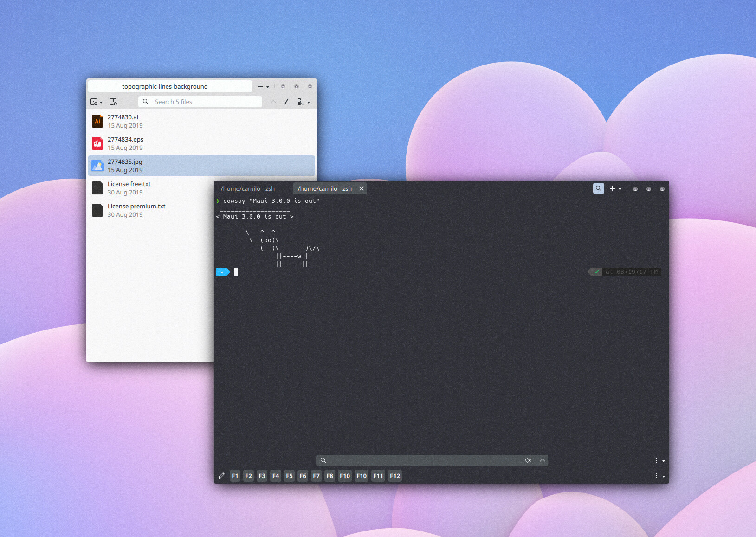Select the 2774835.jpg row
The height and width of the screenshot is (537, 756).
pos(201,166)
